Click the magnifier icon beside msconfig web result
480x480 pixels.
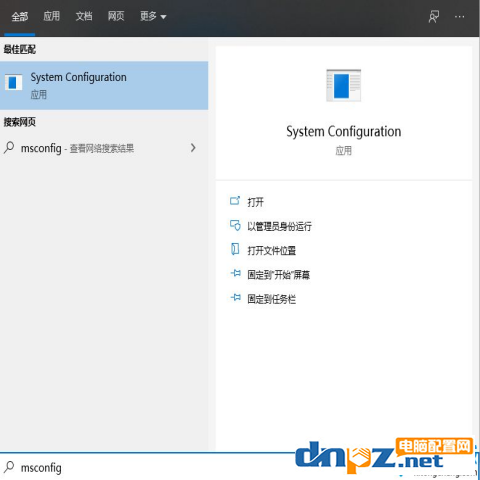[x=9, y=147]
